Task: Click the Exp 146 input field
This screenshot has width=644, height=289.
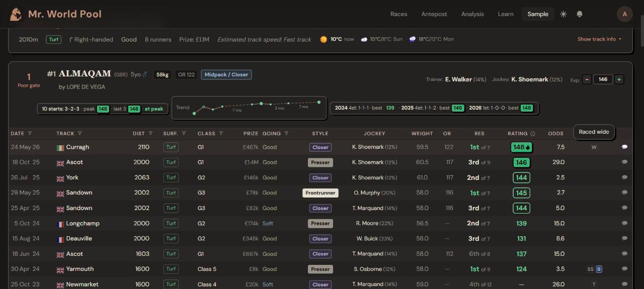Action: click(603, 79)
